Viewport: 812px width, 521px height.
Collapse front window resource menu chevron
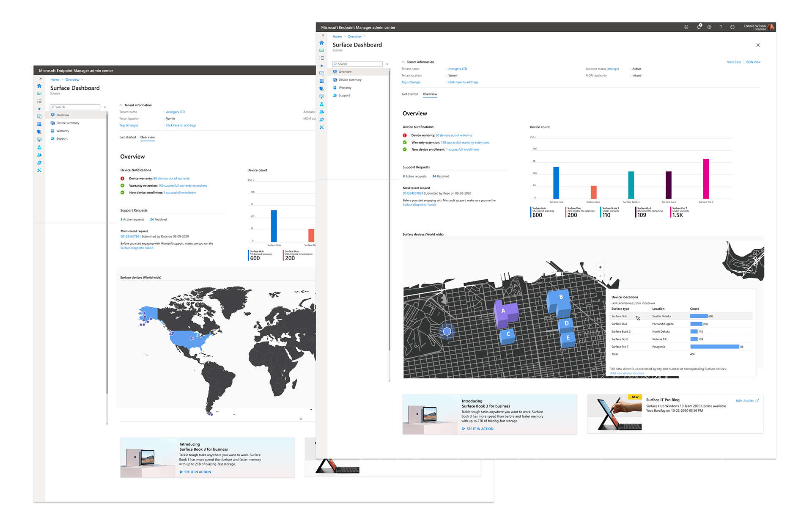pos(387,64)
